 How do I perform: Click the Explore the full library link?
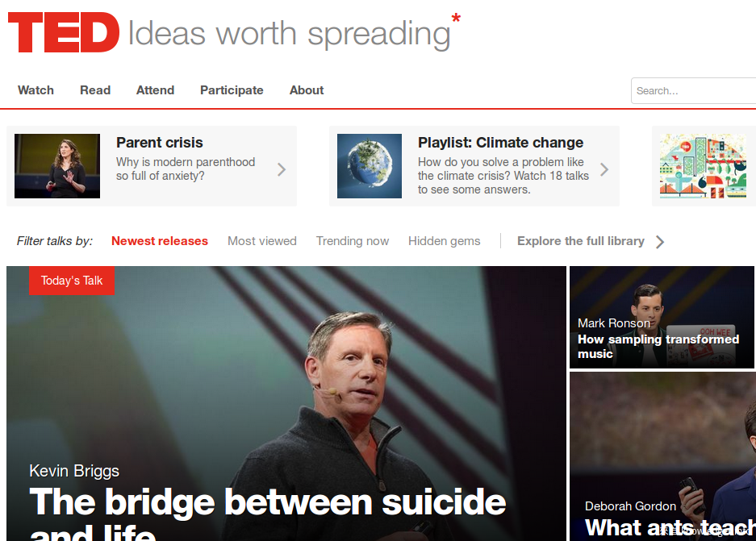[581, 241]
